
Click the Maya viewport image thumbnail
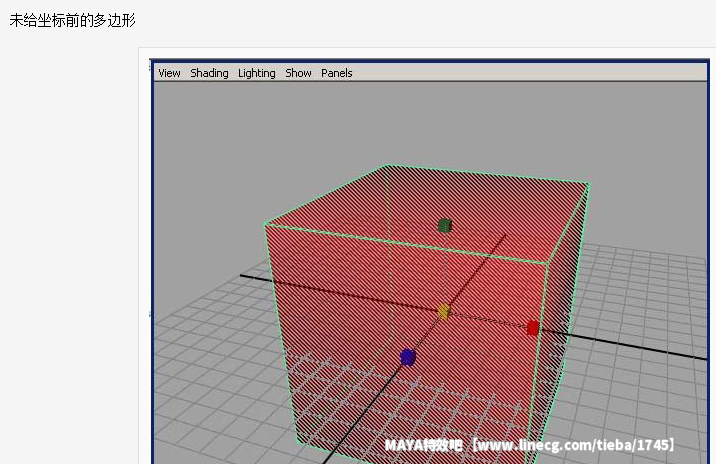[429, 261]
